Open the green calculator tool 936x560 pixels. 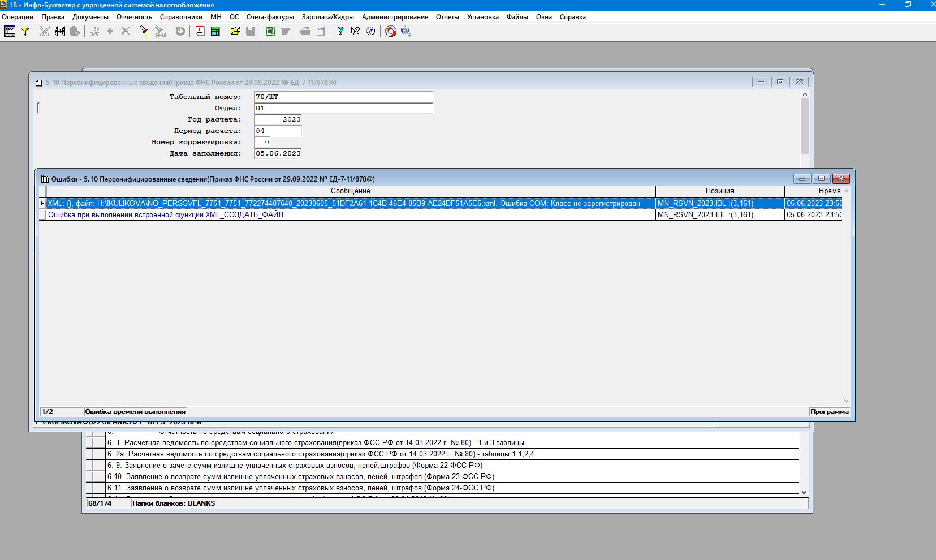pyautogui.click(x=215, y=32)
